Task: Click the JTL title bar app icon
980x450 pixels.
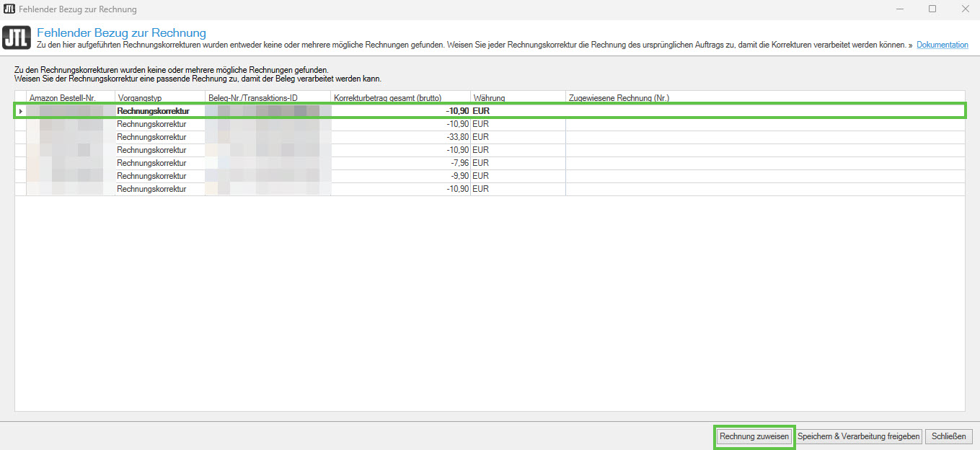Action: pyautogui.click(x=9, y=9)
